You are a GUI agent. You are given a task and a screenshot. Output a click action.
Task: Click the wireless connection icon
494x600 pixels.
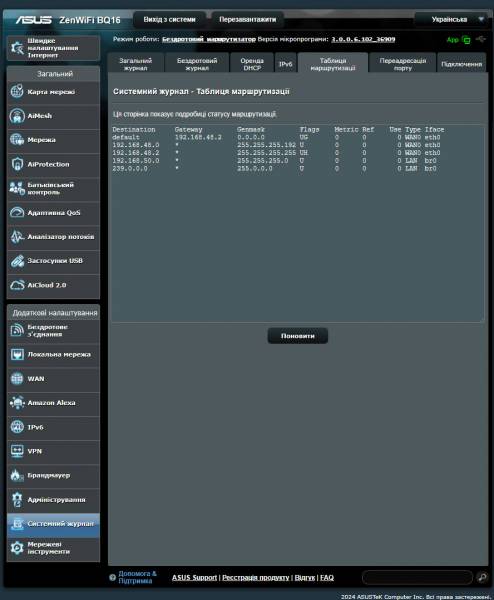point(17,330)
